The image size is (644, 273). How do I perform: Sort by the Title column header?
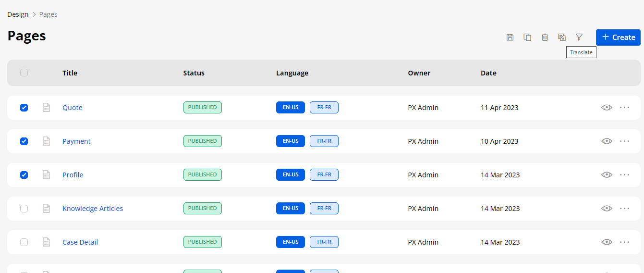pos(70,73)
